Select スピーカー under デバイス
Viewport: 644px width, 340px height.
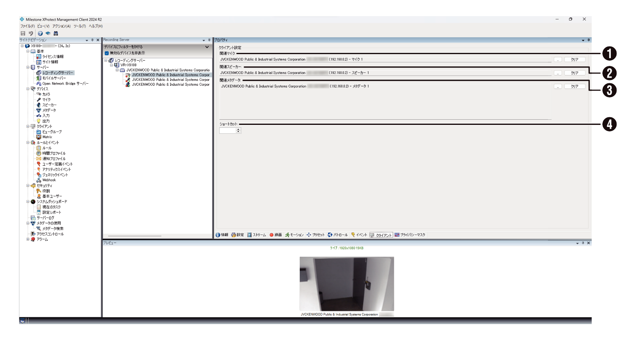49,105
